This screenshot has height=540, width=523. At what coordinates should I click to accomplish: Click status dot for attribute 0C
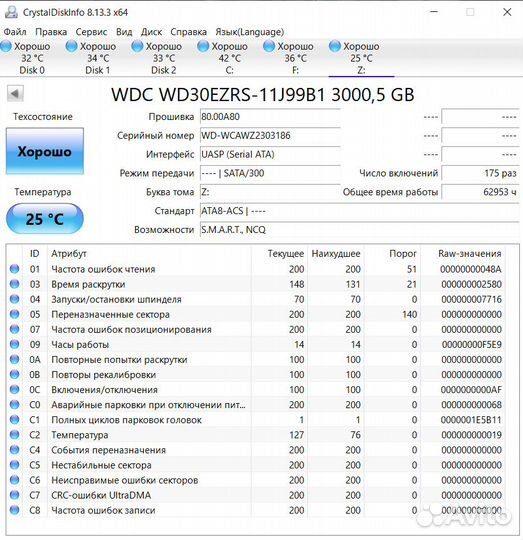point(14,390)
